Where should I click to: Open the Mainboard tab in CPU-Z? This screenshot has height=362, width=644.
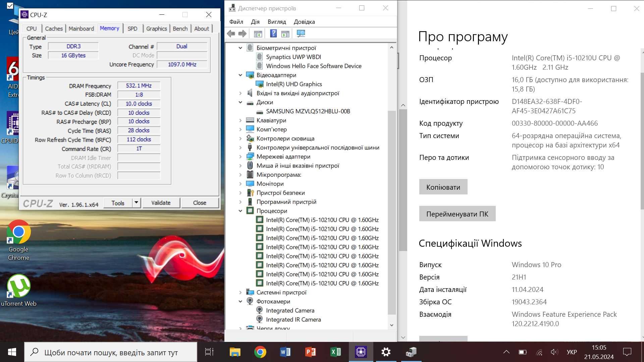click(x=81, y=29)
